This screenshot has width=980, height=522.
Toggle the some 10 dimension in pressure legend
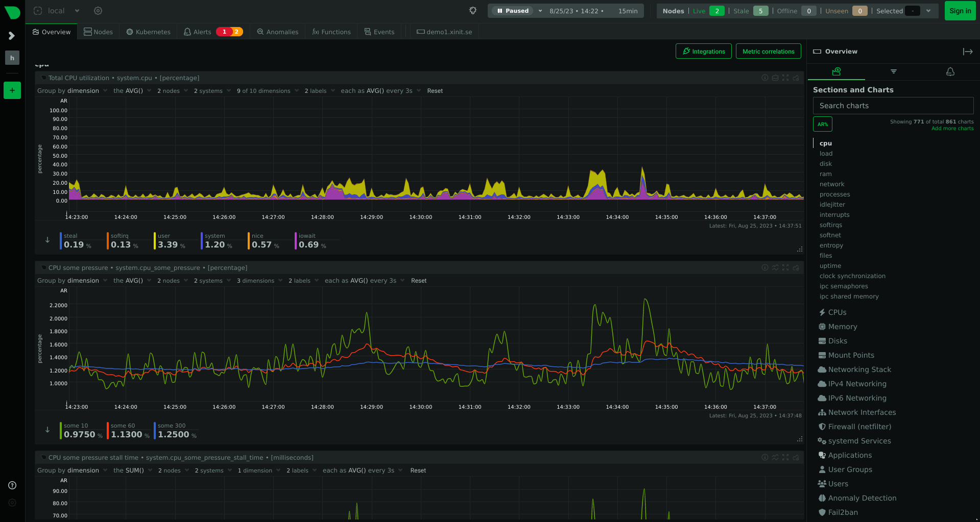coord(82,431)
